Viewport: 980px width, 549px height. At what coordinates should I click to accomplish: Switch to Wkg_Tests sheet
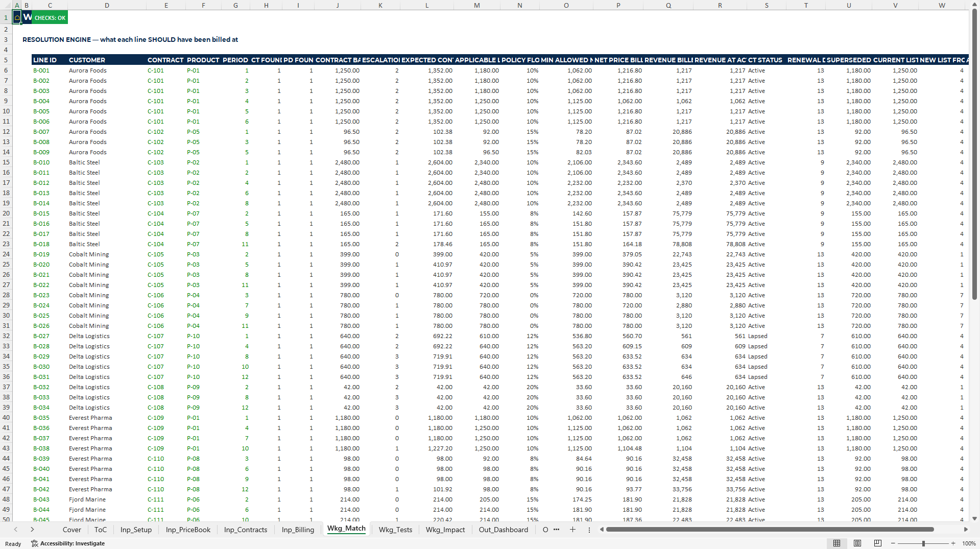click(x=395, y=530)
